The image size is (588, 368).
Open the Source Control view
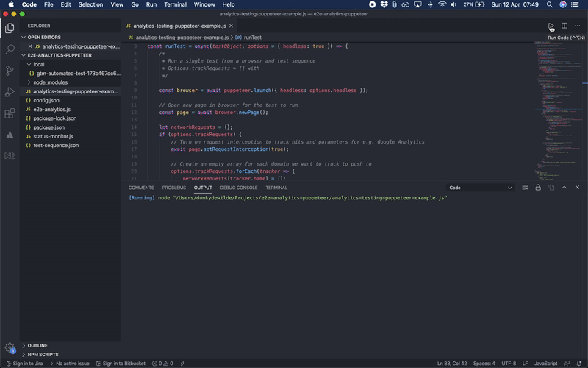(x=10, y=71)
